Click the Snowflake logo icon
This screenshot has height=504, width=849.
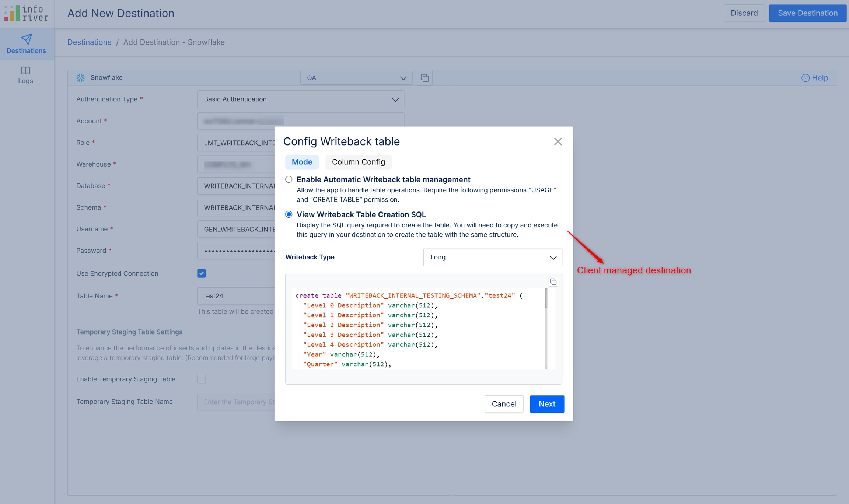pyautogui.click(x=80, y=78)
